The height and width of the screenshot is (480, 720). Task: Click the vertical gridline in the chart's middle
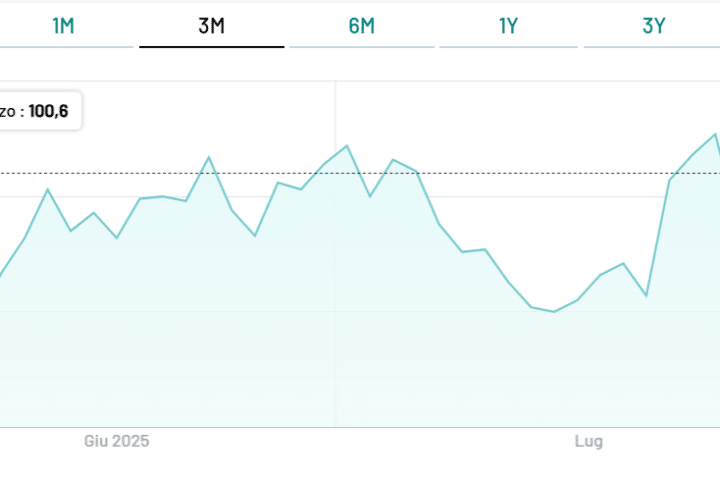tap(335, 300)
